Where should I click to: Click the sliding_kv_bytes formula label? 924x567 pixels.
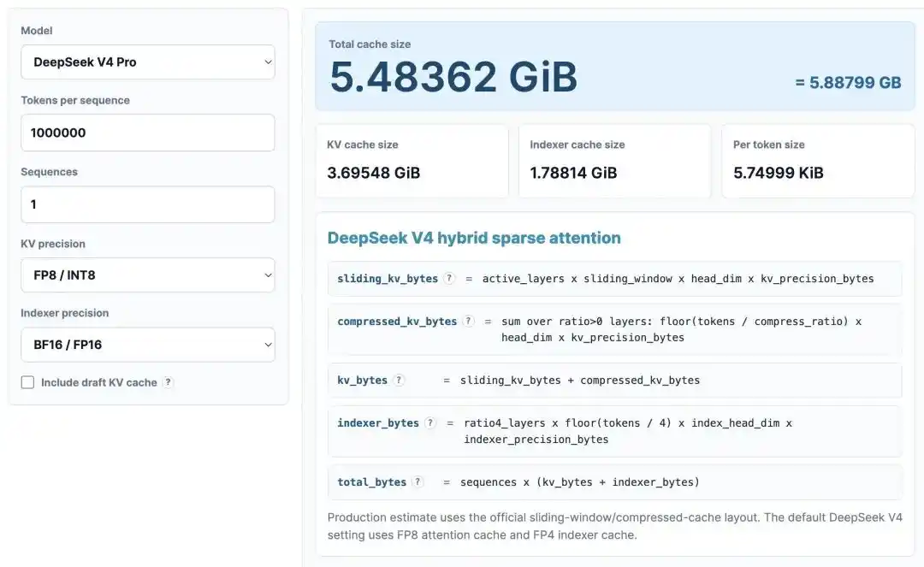point(388,279)
